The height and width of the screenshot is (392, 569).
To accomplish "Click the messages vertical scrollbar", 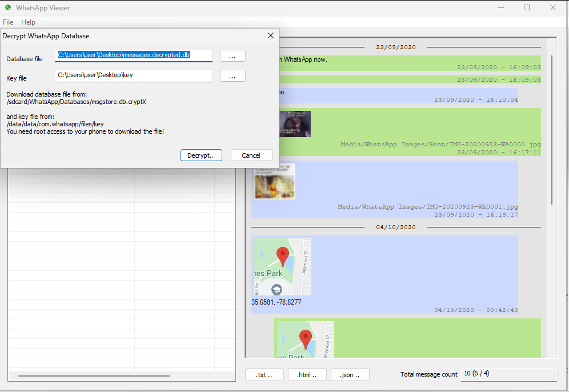I will click(552, 130).
